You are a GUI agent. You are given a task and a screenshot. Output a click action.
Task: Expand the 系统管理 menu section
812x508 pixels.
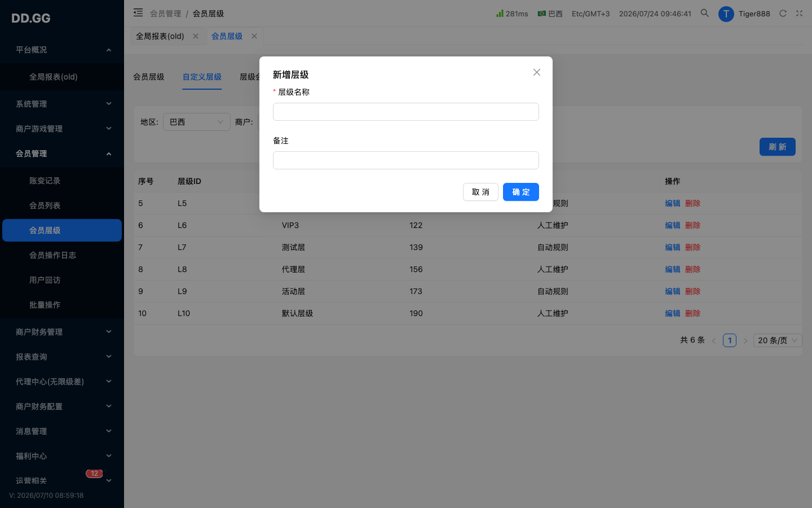[62, 104]
